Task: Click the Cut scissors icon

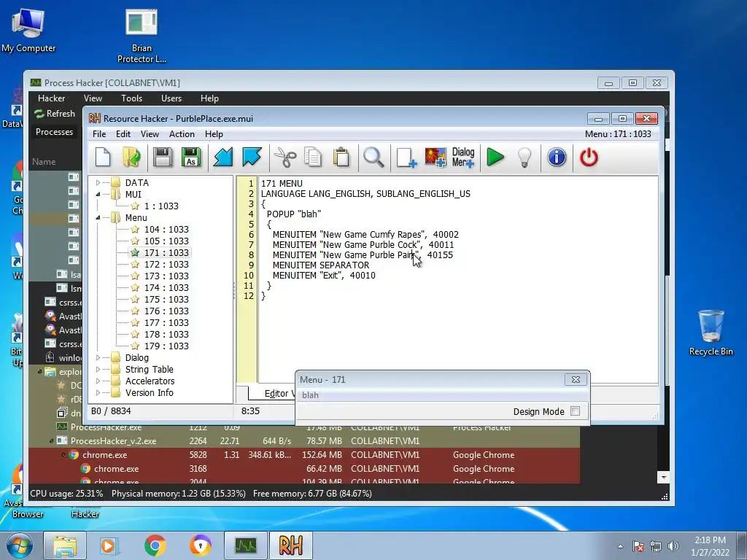Action: [285, 157]
